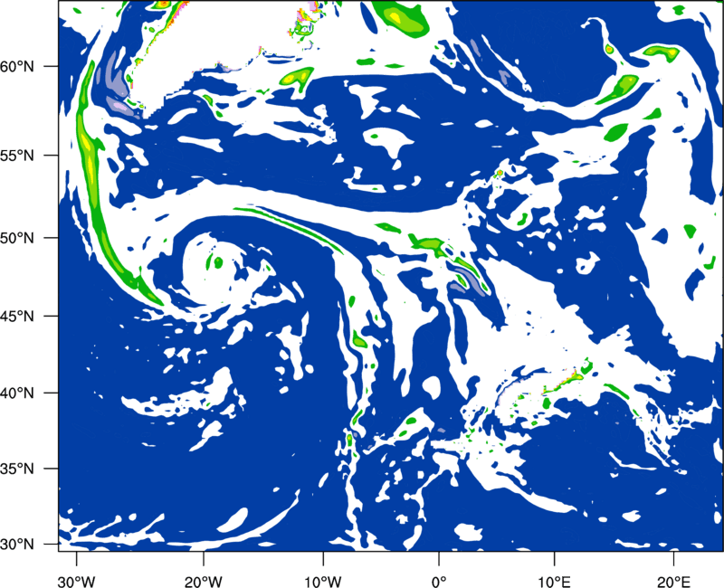Click the 35°N latitude label
Viewport: 724px width, 588px height.
17,469
